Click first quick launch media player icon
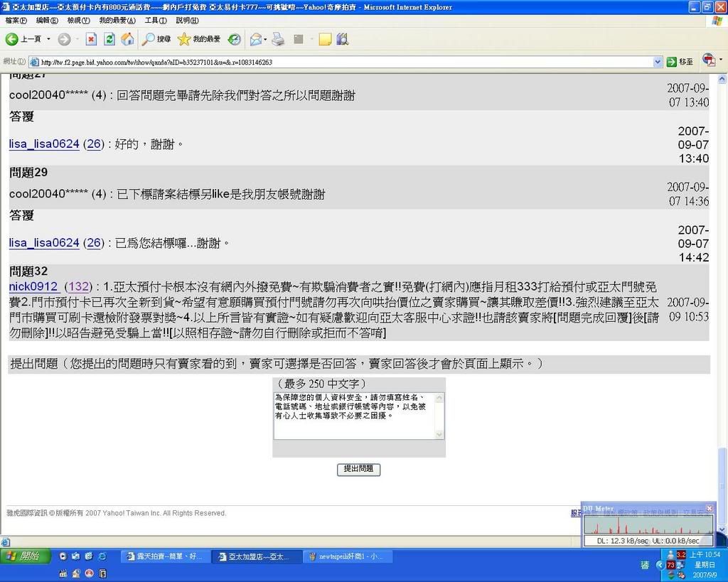This screenshot has height=582, width=728. (63, 556)
